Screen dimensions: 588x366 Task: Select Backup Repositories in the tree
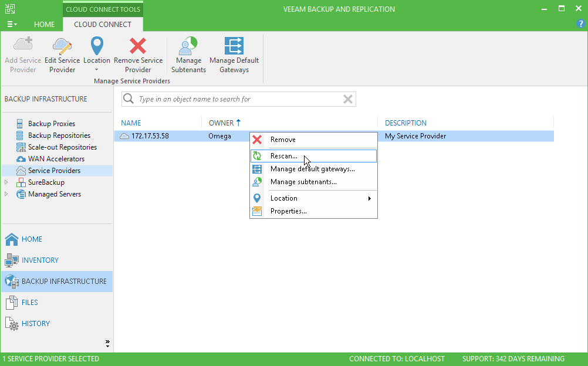(59, 135)
